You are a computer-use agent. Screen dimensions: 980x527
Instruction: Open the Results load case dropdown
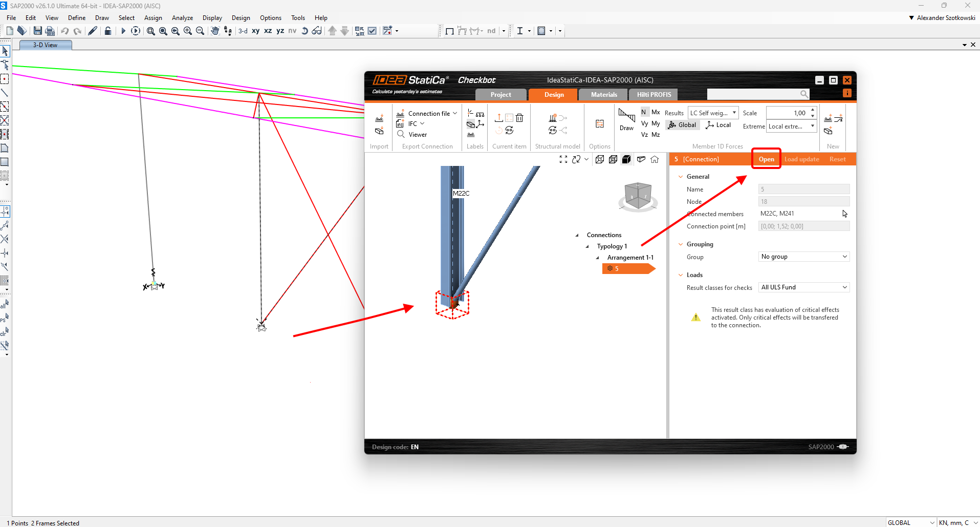tap(713, 113)
